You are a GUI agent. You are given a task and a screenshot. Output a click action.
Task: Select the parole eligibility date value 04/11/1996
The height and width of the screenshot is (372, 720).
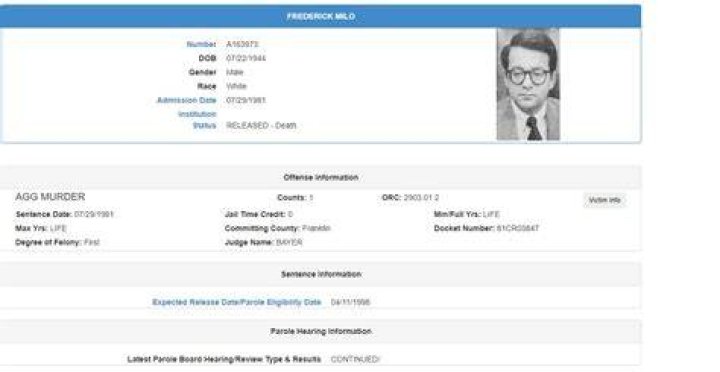350,302
